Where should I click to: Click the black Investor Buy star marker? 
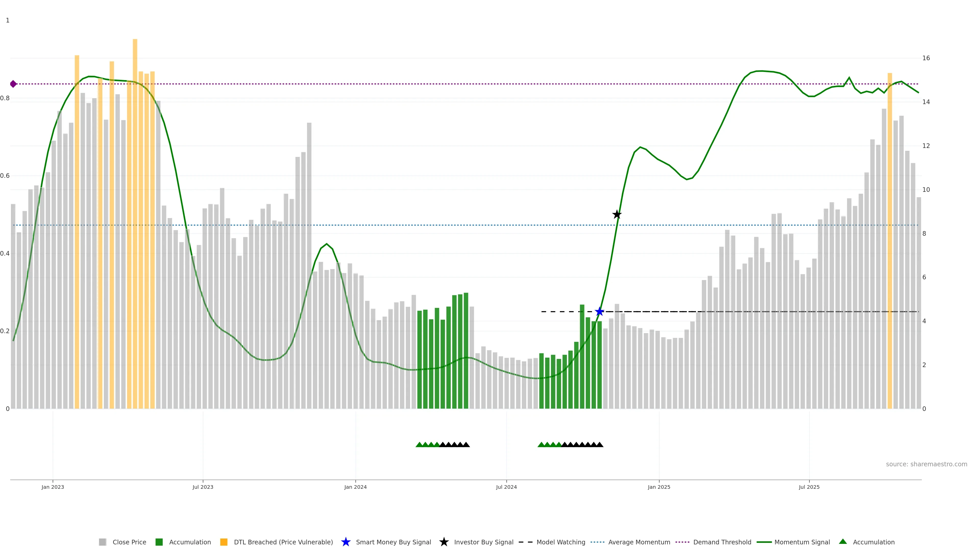click(x=617, y=215)
